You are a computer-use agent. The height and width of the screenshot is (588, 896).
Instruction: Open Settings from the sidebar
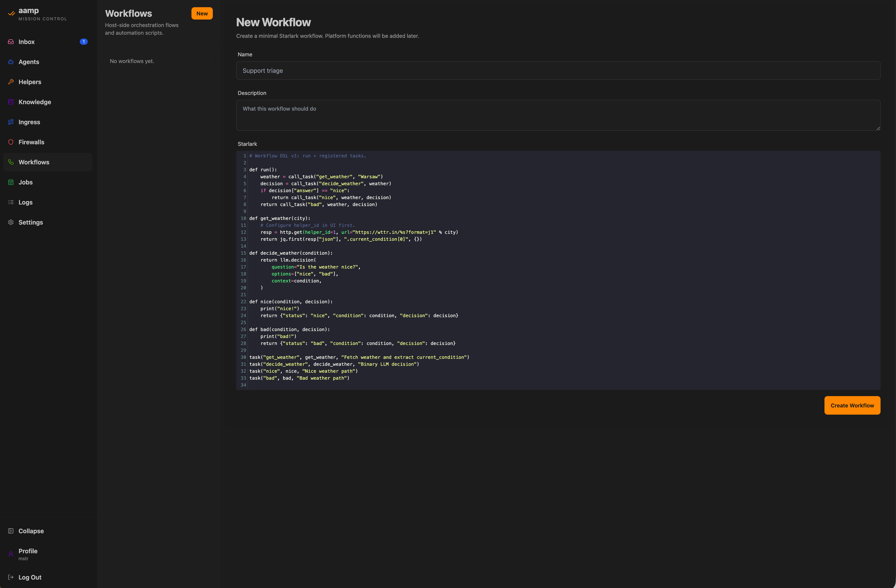click(48, 222)
